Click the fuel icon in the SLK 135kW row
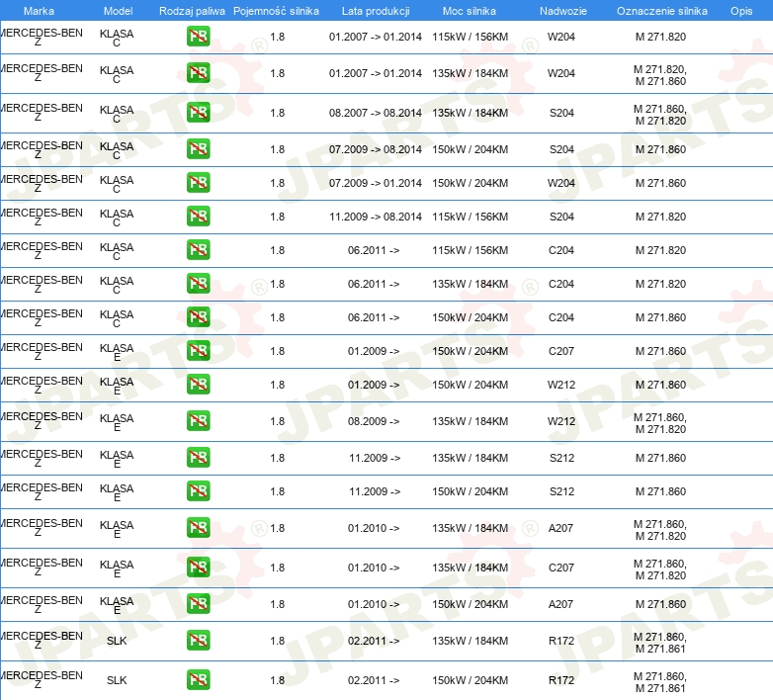 click(198, 640)
